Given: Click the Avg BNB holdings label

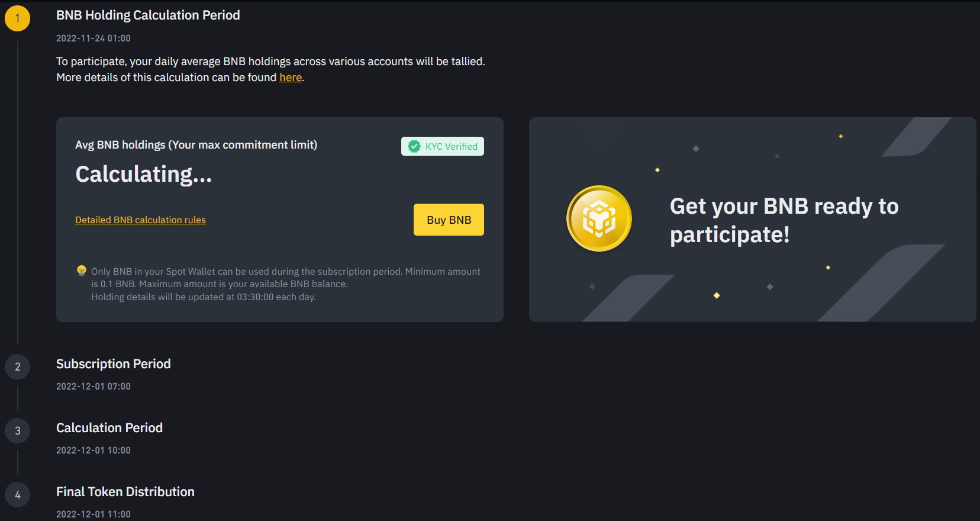Looking at the screenshot, I should (x=196, y=145).
